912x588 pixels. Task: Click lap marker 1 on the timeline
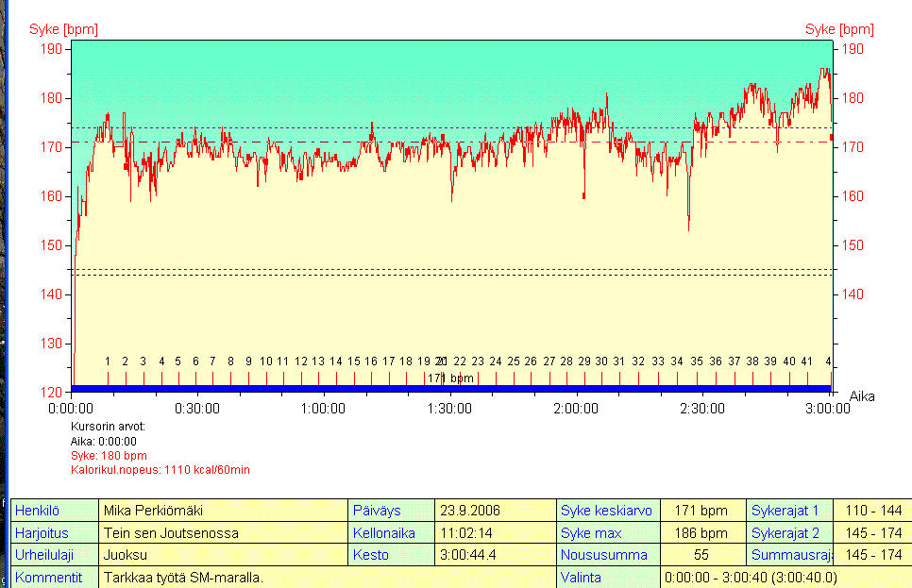click(108, 361)
